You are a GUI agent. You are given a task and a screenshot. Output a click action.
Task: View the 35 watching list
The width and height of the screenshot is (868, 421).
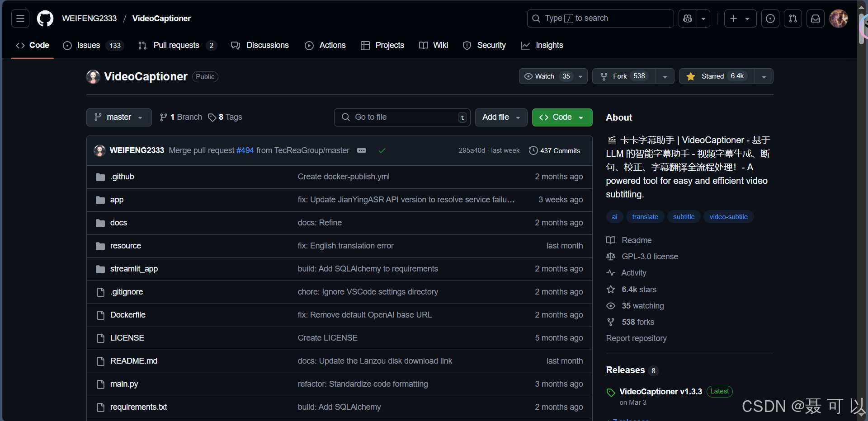click(x=635, y=306)
